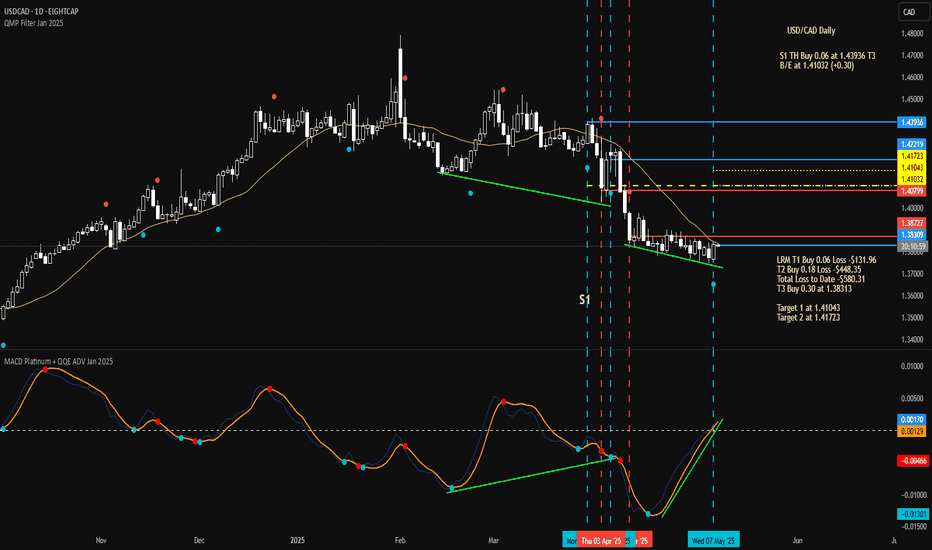Select the 'Target 1 at 1.41043' line
The image size is (932, 550).
tap(808, 308)
